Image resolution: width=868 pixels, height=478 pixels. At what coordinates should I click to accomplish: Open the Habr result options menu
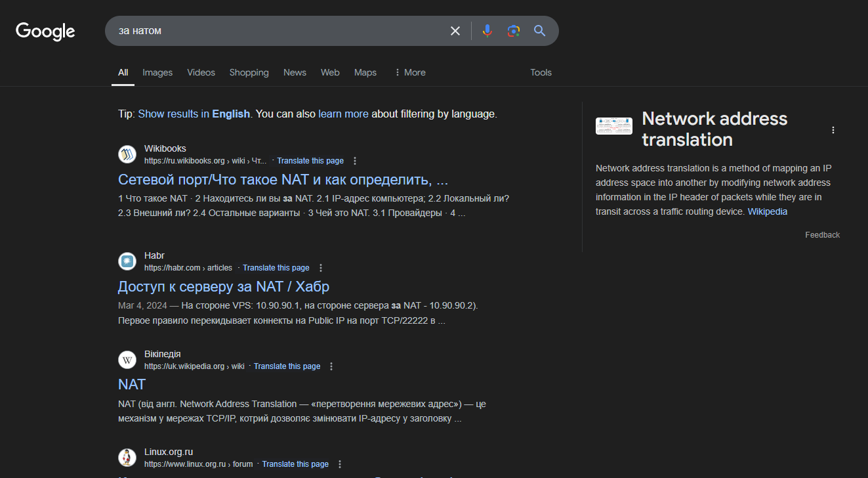tap(321, 268)
